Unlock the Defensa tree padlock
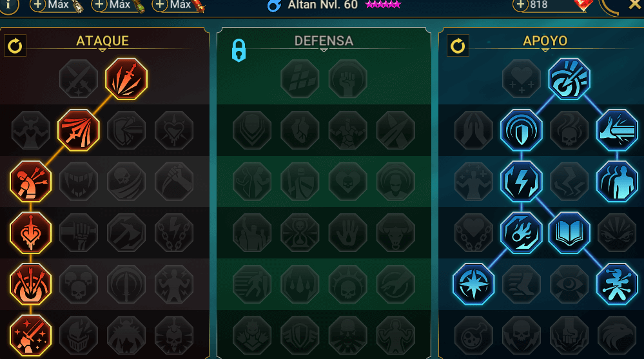644x359 pixels. 239,50
